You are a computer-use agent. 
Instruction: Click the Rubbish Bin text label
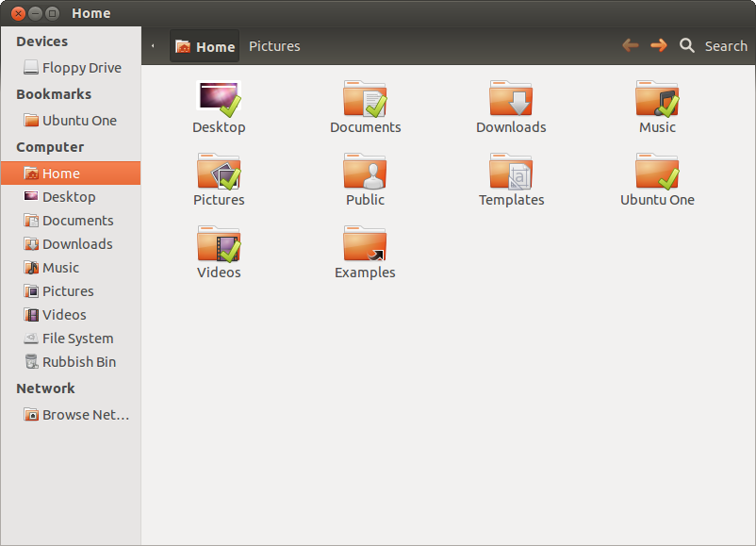coord(79,362)
